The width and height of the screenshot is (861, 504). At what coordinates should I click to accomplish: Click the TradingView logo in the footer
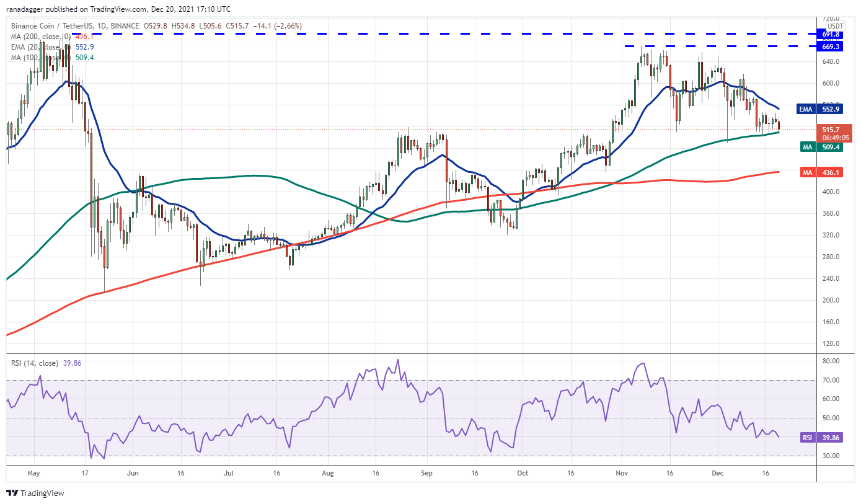coord(35,493)
